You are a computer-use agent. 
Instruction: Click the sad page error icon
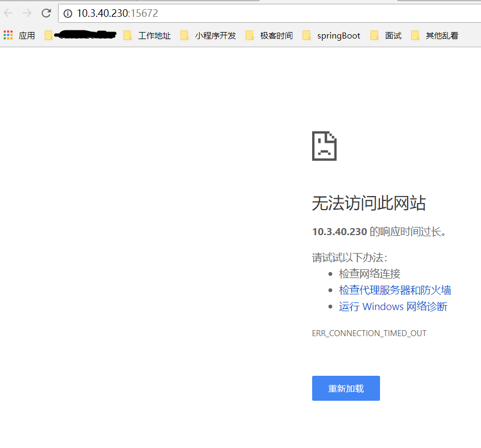324,146
